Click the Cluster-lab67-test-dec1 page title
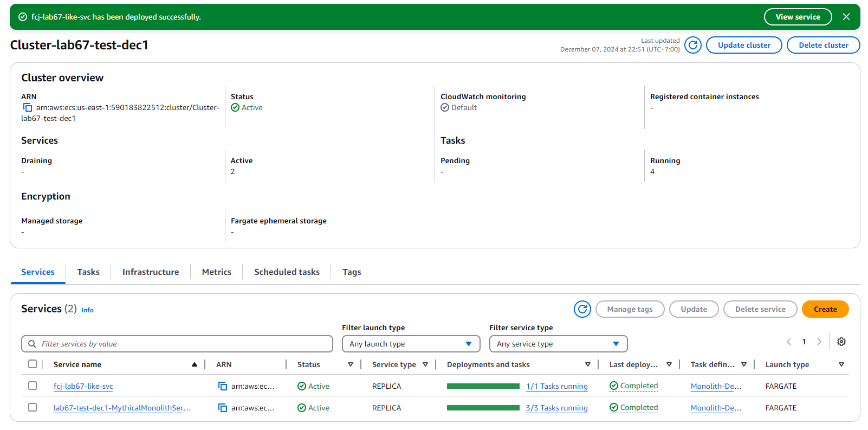This screenshot has width=868, height=430. coord(79,45)
